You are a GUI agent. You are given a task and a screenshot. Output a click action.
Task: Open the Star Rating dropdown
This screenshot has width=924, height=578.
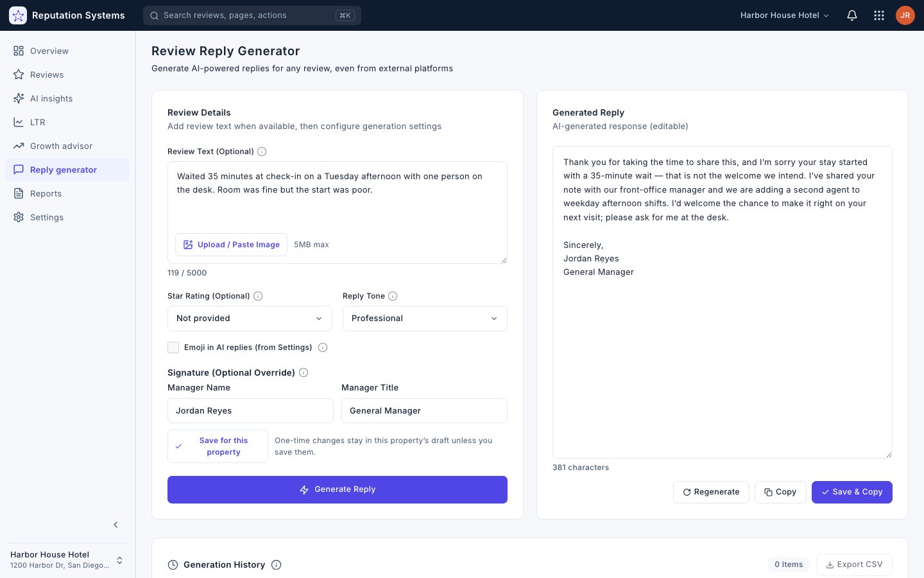250,319
